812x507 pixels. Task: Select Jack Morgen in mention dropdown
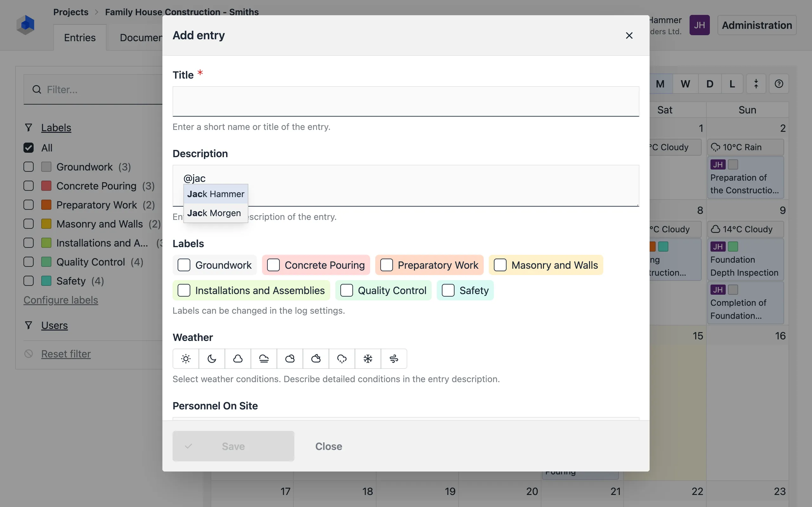[x=214, y=213]
